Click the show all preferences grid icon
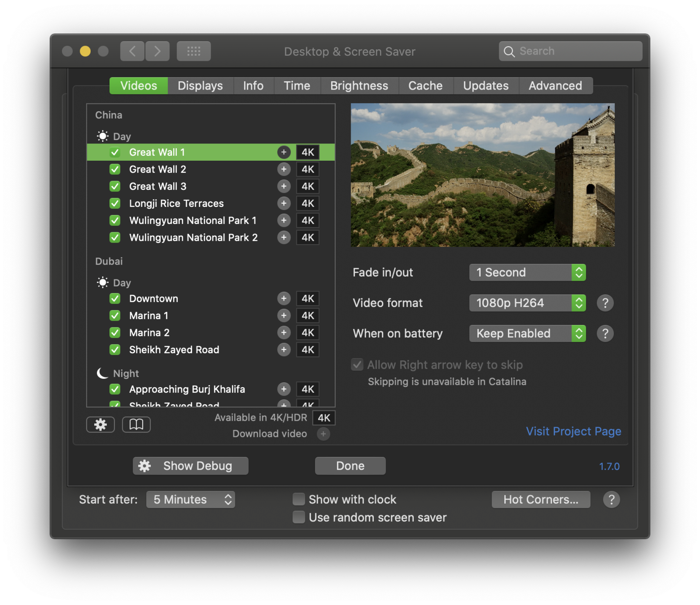The height and width of the screenshot is (605, 700). (194, 51)
